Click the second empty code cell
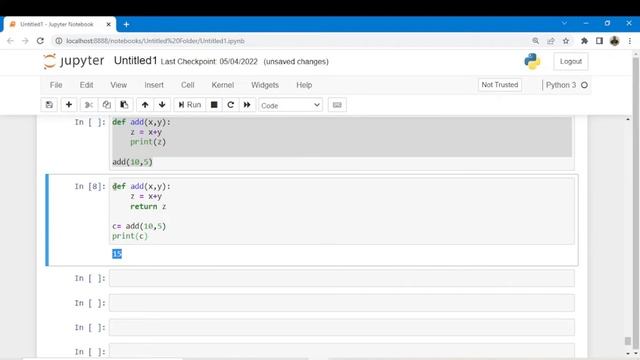Image resolution: width=640 pixels, height=360 pixels. click(x=341, y=303)
